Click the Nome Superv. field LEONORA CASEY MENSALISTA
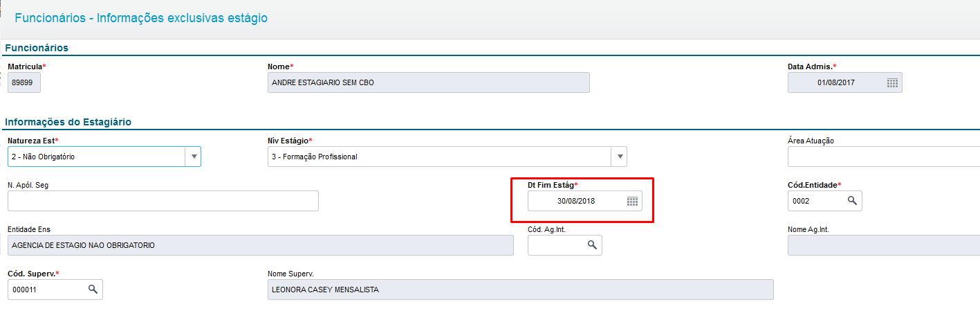The width and height of the screenshot is (980, 311). pyautogui.click(x=520, y=290)
